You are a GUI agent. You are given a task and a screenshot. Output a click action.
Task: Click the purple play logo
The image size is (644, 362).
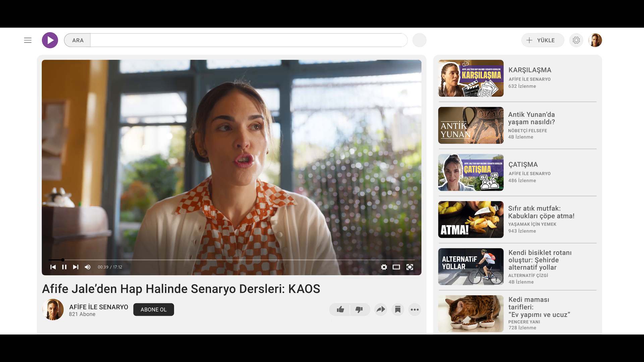(x=50, y=40)
